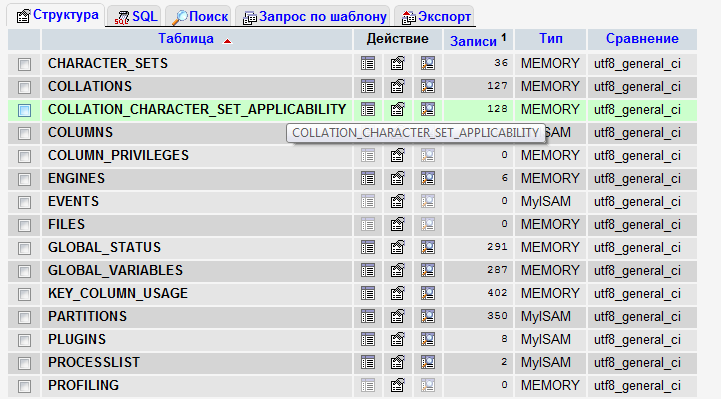The height and width of the screenshot is (399, 721).
Task: Click structure icon for PARTITIONS table
Action: click(398, 316)
